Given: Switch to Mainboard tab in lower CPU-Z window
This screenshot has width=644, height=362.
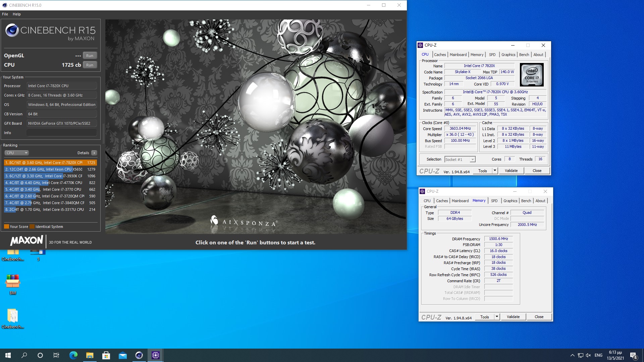Looking at the screenshot, I should coord(460,201).
